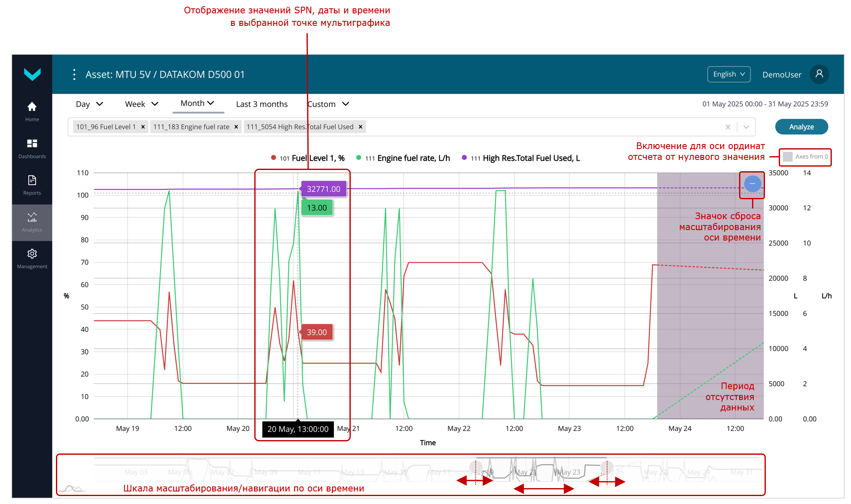Image resolution: width=851 pixels, height=504 pixels.
Task: Click the blue zoom reset icon
Action: click(x=752, y=184)
